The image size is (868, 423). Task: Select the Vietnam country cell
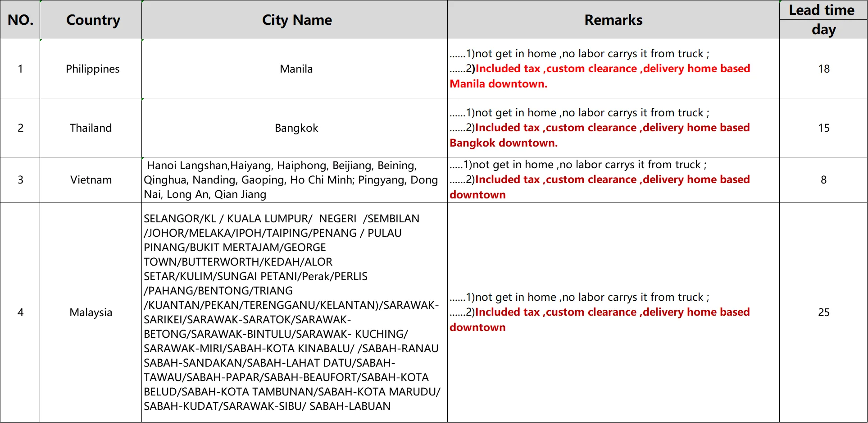pos(91,179)
